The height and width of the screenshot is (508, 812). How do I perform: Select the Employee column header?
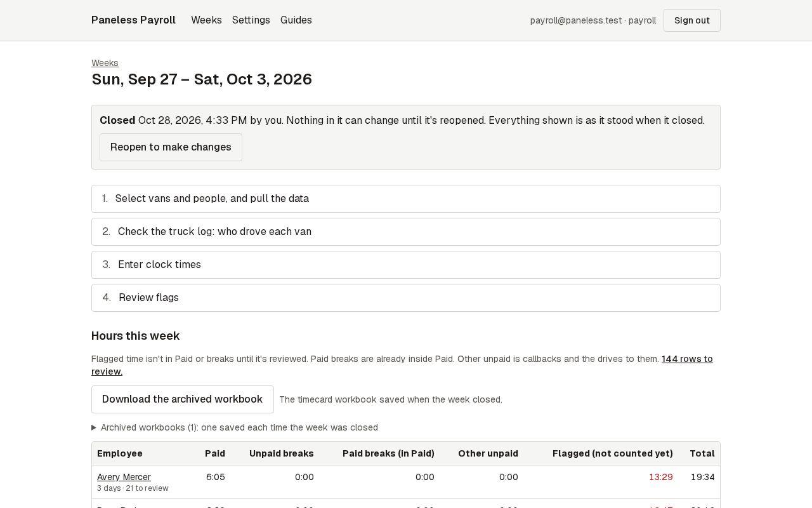point(120,453)
